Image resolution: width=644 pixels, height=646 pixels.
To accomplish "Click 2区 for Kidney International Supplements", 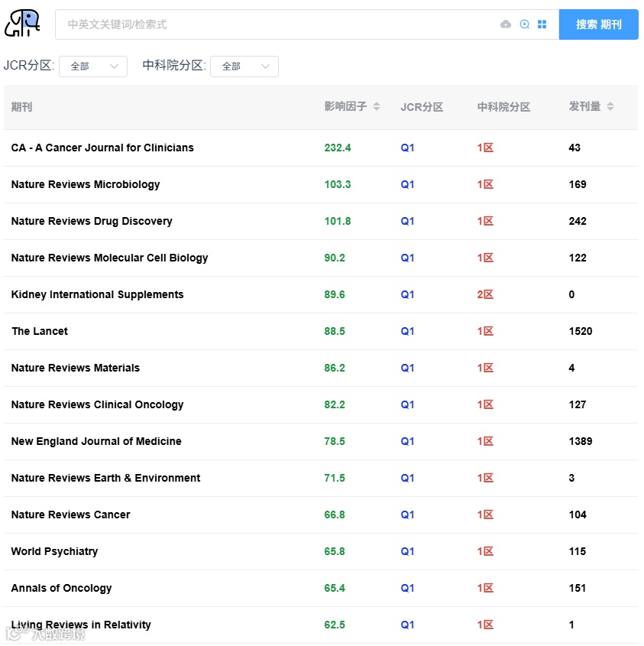I will click(x=485, y=294).
